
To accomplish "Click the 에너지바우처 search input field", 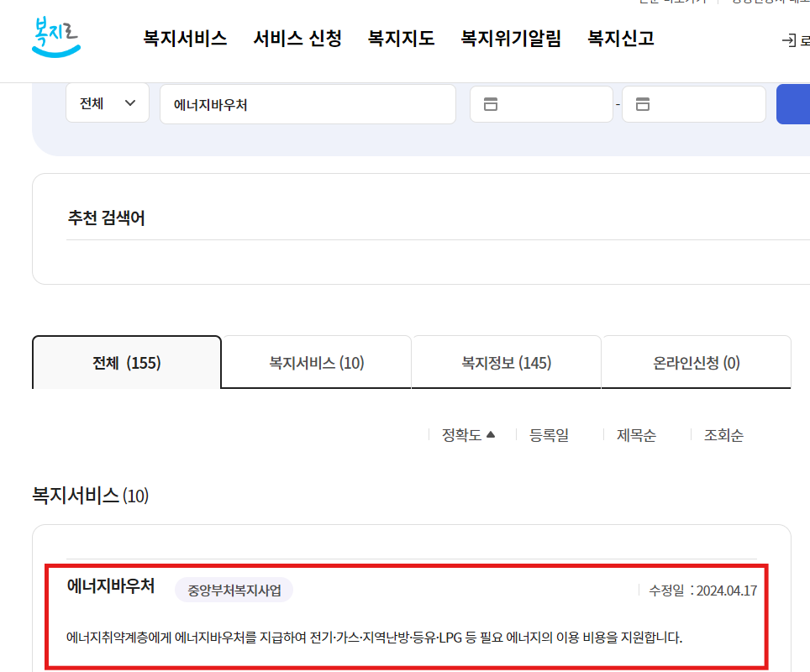I will point(308,104).
